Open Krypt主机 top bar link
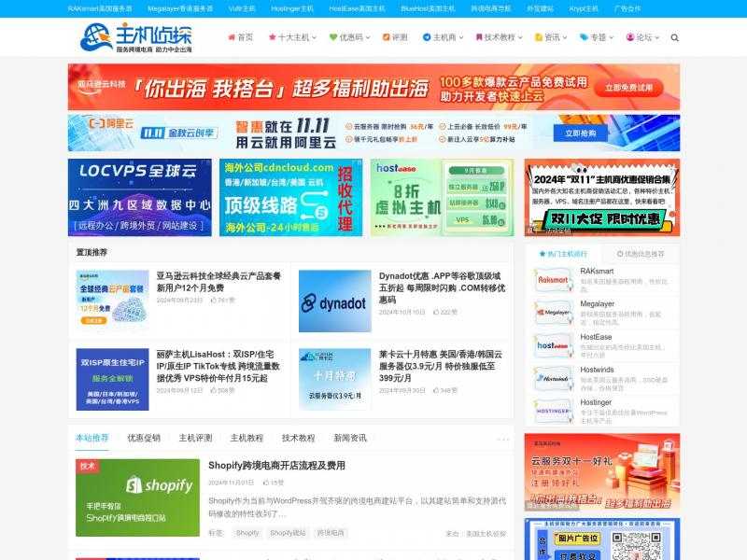This screenshot has width=747, height=560. click(x=584, y=8)
